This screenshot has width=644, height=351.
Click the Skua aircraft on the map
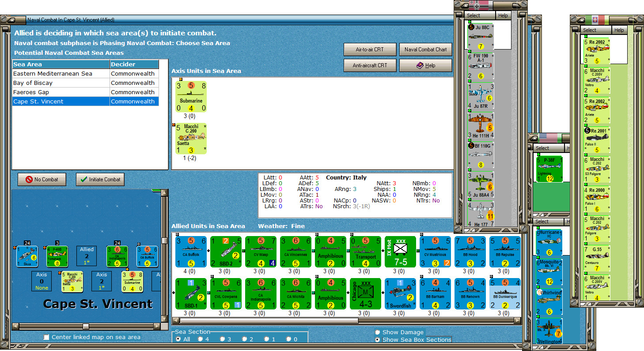point(27,257)
